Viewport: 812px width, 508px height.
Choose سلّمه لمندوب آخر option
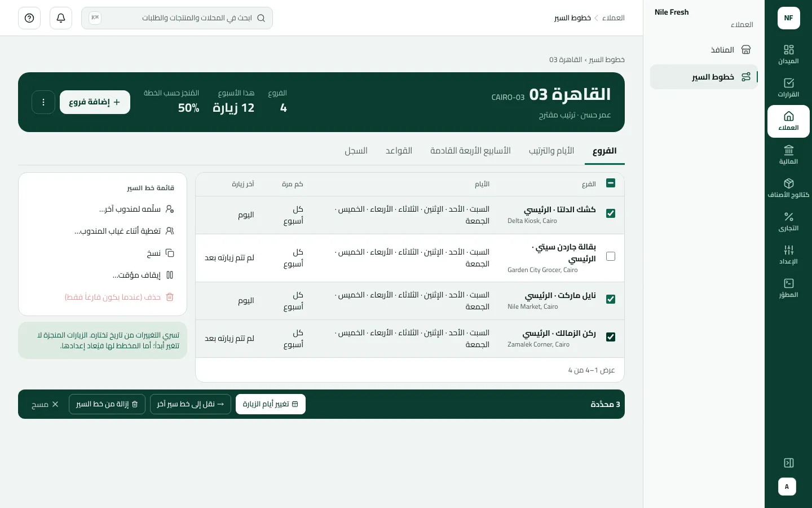click(103, 209)
